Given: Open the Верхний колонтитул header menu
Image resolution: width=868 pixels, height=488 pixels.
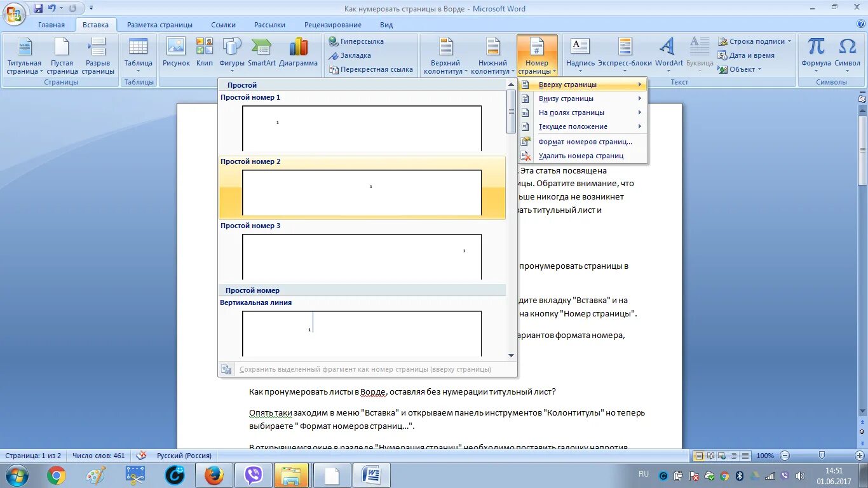Looking at the screenshot, I should click(446, 56).
